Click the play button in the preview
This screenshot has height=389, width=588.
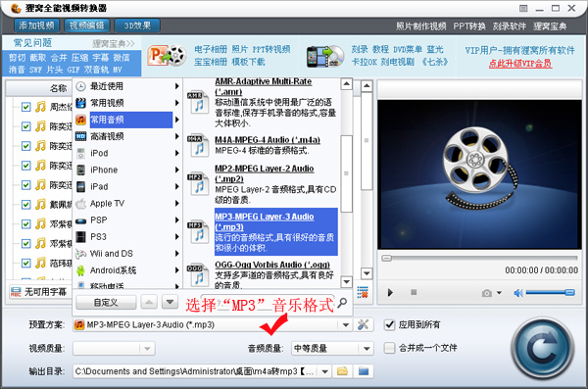click(x=390, y=293)
